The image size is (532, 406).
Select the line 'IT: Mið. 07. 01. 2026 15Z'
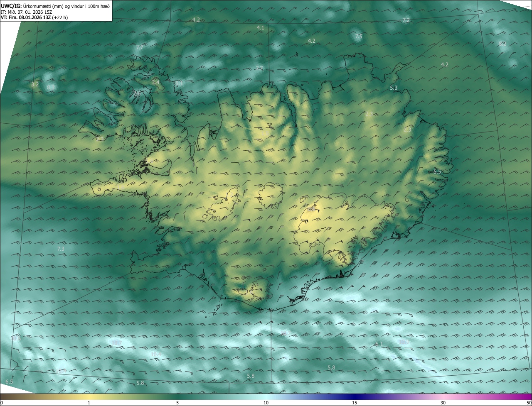point(27,12)
